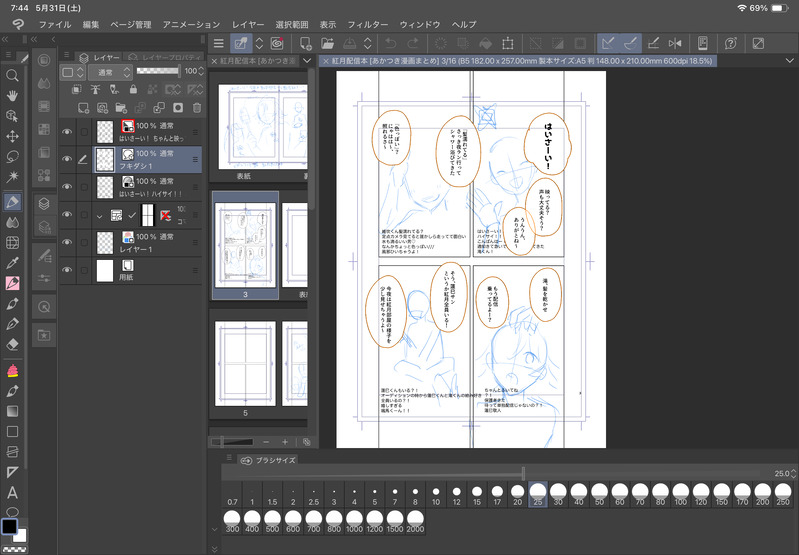This screenshot has height=555, width=799.
Task: Click the black foreground color swatch
Action: click(x=9, y=525)
